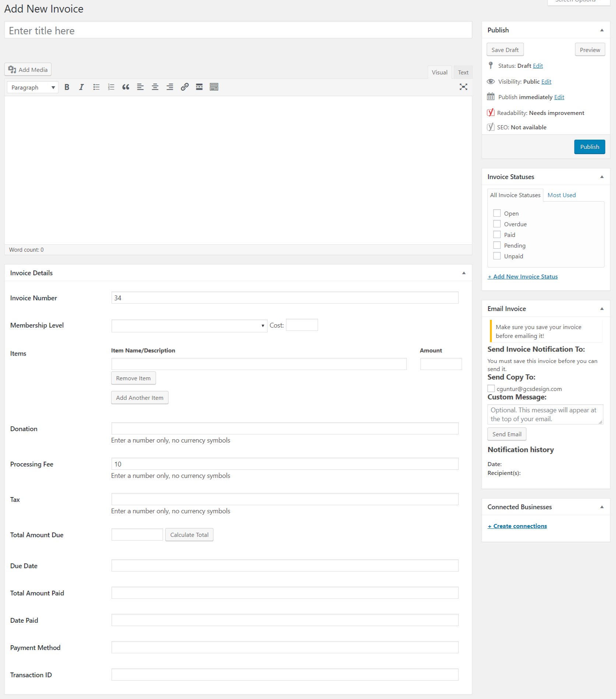Click the Add Another Item button

[140, 398]
